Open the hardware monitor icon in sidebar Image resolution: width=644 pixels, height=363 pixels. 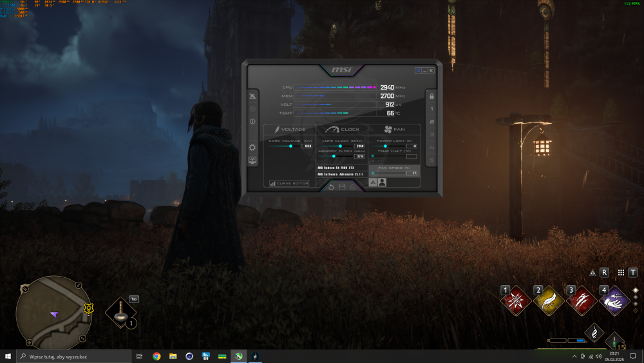(x=252, y=160)
